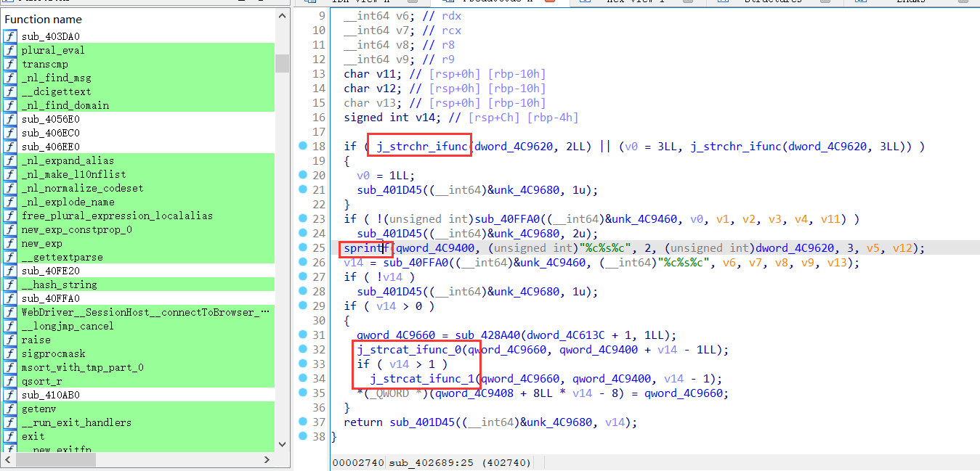Screen dimensions: 980x471
Task: Toggle breakpoint dot on line 25
Action: 302,247
